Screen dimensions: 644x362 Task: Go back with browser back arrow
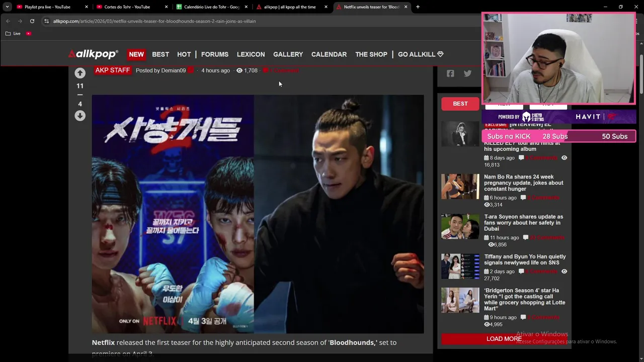click(x=8, y=21)
